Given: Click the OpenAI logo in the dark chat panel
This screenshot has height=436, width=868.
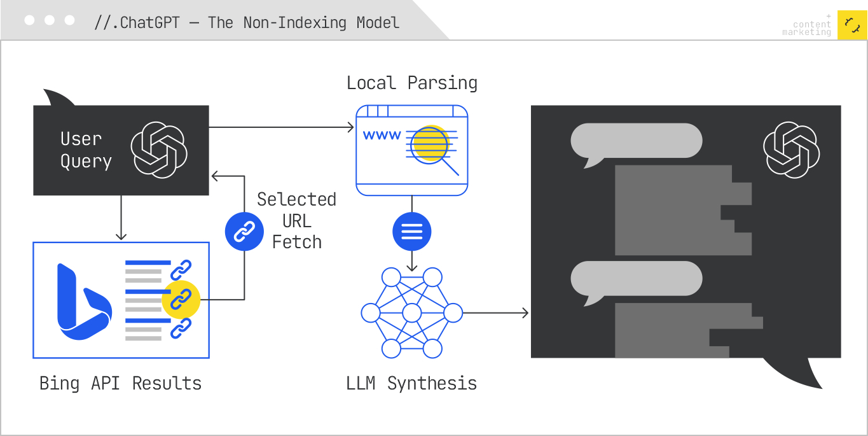Looking at the screenshot, I should [x=791, y=150].
